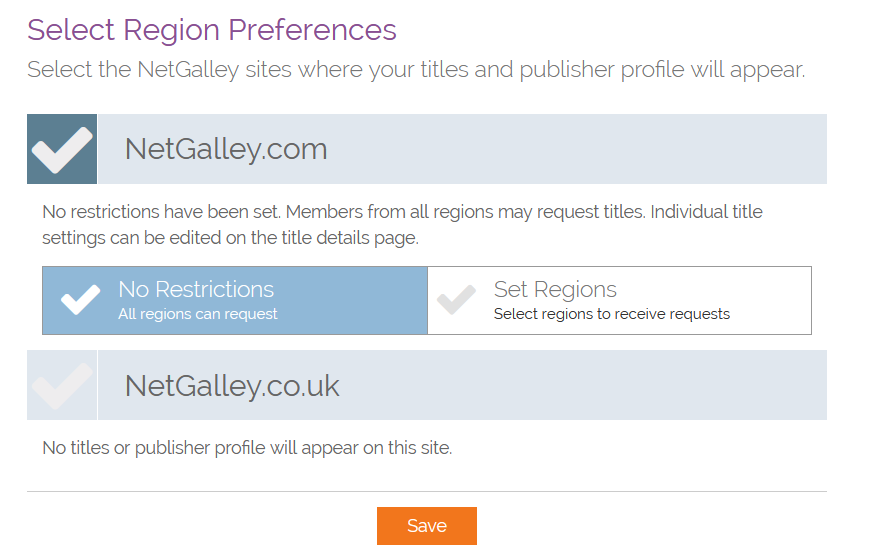The width and height of the screenshot is (870, 552).
Task: Enable the NetGalley.co.uk site checkbox
Action: [x=62, y=385]
